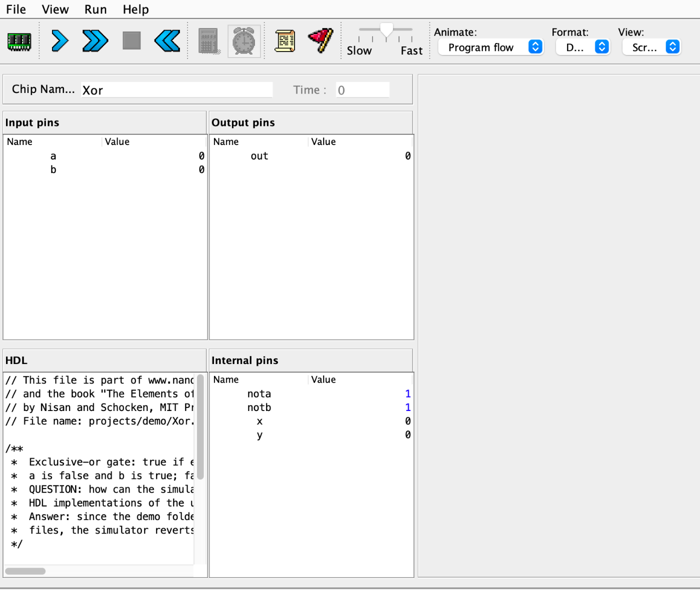Viewport: 700px width, 590px height.
Task: Select value of output pin out
Action: pyautogui.click(x=408, y=156)
